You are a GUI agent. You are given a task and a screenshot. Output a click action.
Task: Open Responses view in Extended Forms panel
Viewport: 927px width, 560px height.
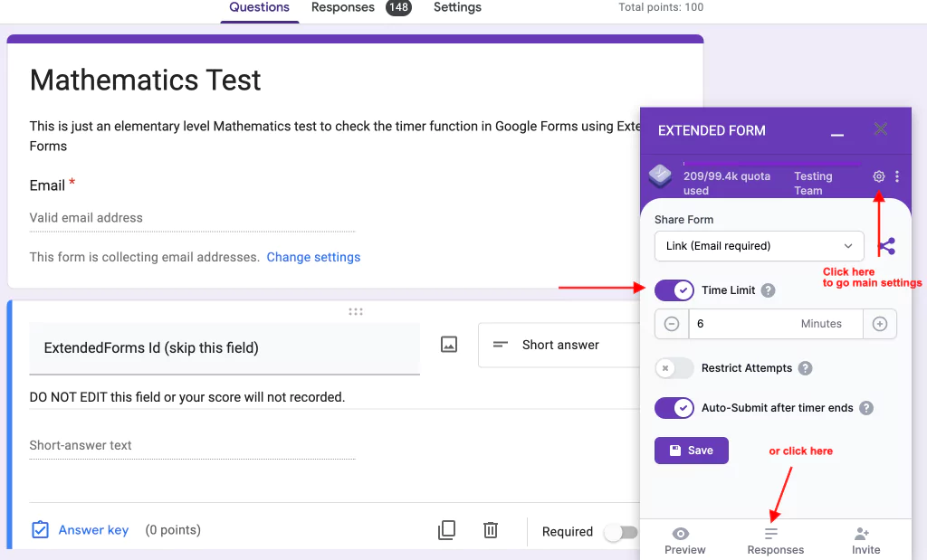click(775, 540)
